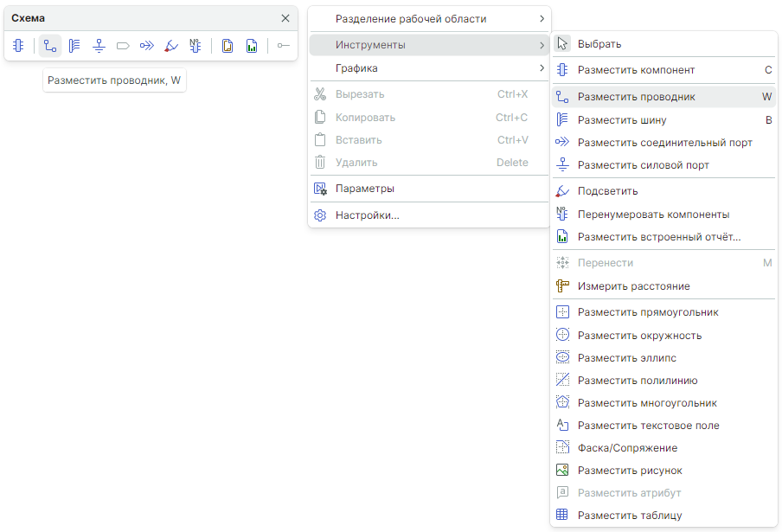Select Разместить шину menu item
Screen dimensions: 782x532
[x=622, y=120]
